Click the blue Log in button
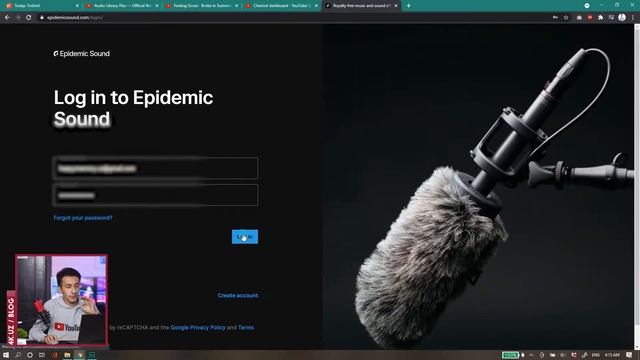640x360 pixels. tap(245, 237)
